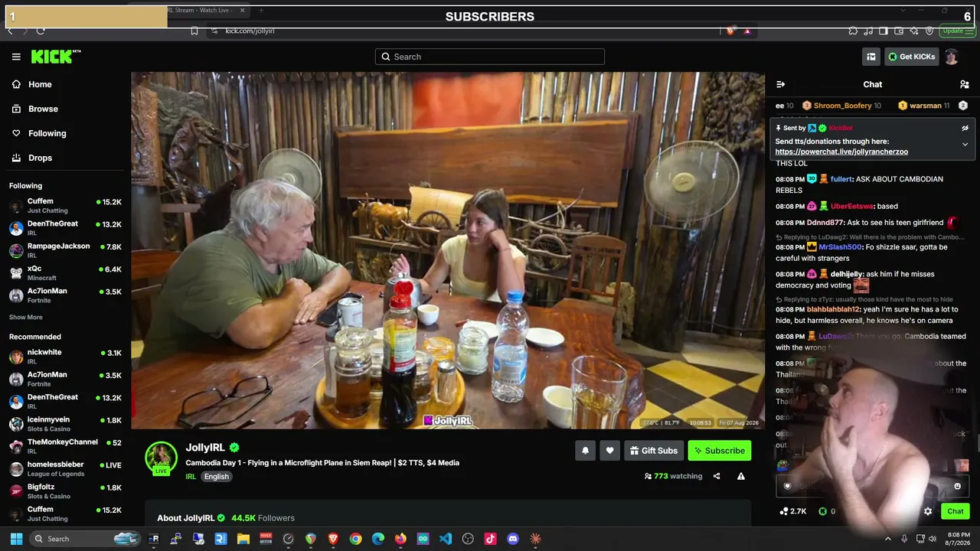Click the 44.5K Followers text
The height and width of the screenshot is (551, 980).
(263, 518)
